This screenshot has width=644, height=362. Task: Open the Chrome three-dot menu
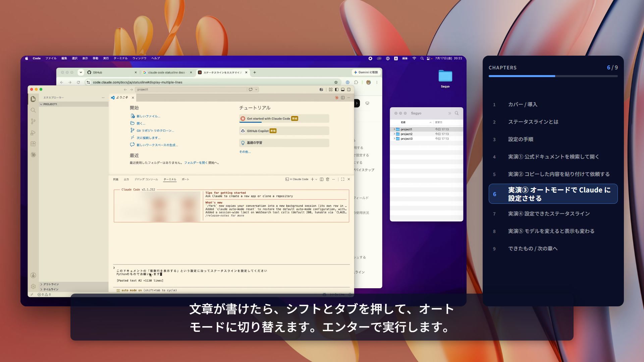(x=377, y=82)
